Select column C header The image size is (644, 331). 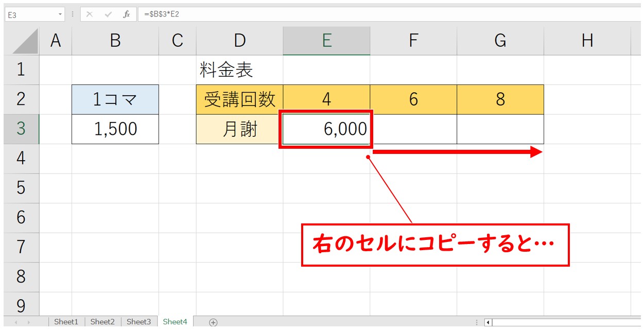pyautogui.click(x=178, y=41)
